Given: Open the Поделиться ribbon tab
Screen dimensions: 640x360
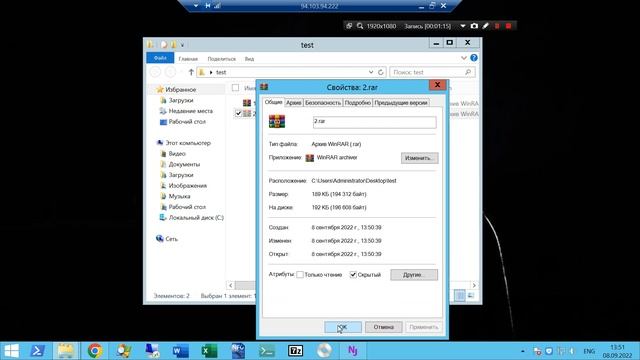Looking at the screenshot, I should click(x=222, y=59).
